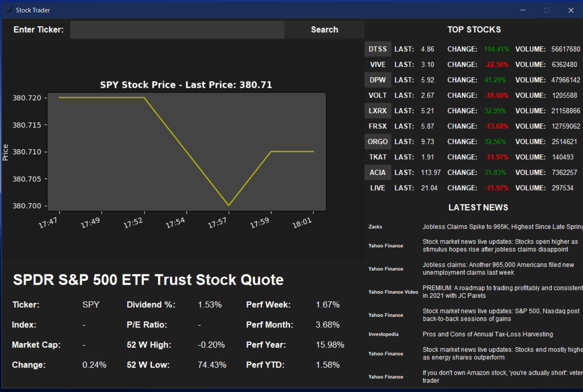Image resolution: width=583 pixels, height=392 pixels.
Task: Select the DPW ticker in Top Stocks
Action: coord(378,80)
